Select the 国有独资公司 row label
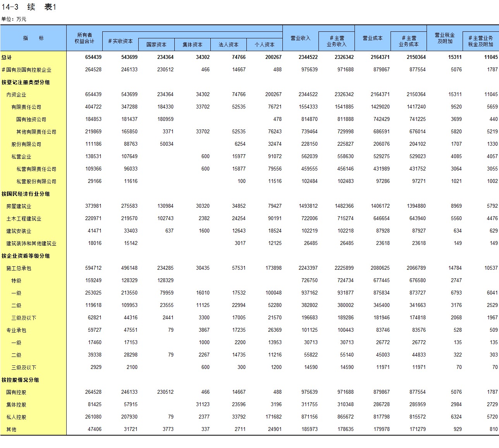The width and height of the screenshot is (499, 448). (31, 119)
